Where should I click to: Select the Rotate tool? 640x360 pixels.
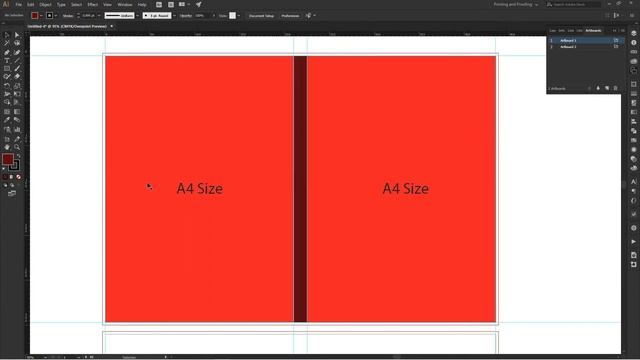coord(7,86)
